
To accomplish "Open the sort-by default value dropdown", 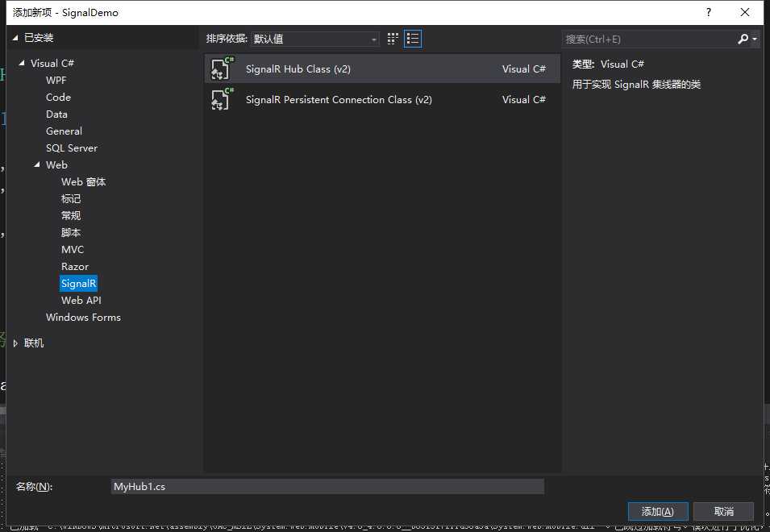I will point(314,39).
